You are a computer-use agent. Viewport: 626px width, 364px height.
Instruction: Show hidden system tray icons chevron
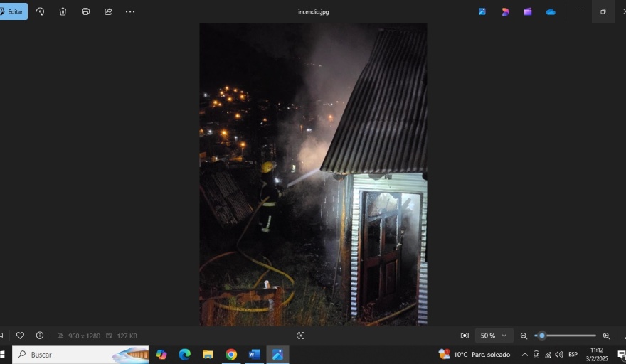(525, 354)
